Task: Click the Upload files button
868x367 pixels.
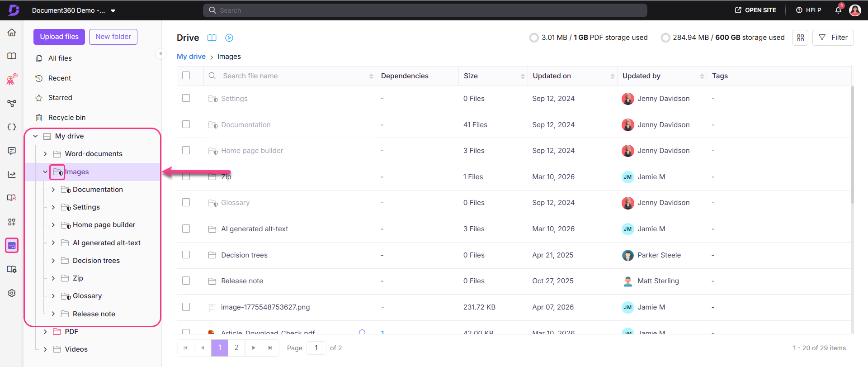Action: pos(59,37)
